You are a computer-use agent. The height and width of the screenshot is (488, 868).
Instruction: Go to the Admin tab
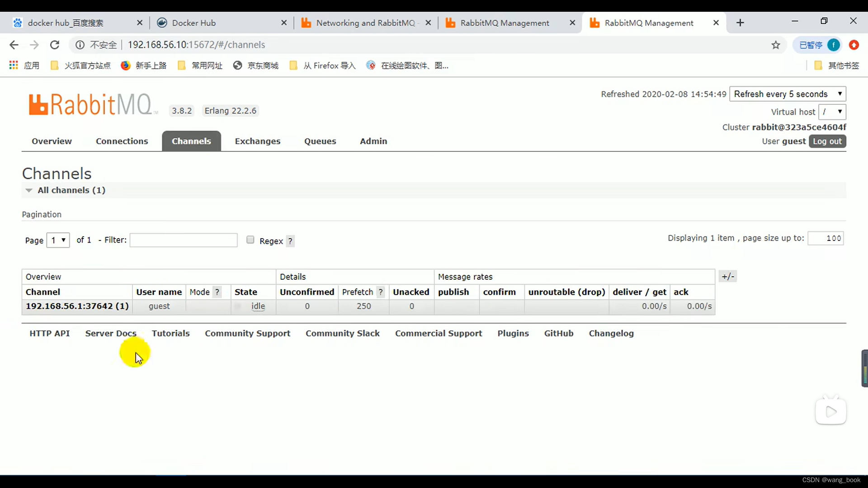(373, 141)
